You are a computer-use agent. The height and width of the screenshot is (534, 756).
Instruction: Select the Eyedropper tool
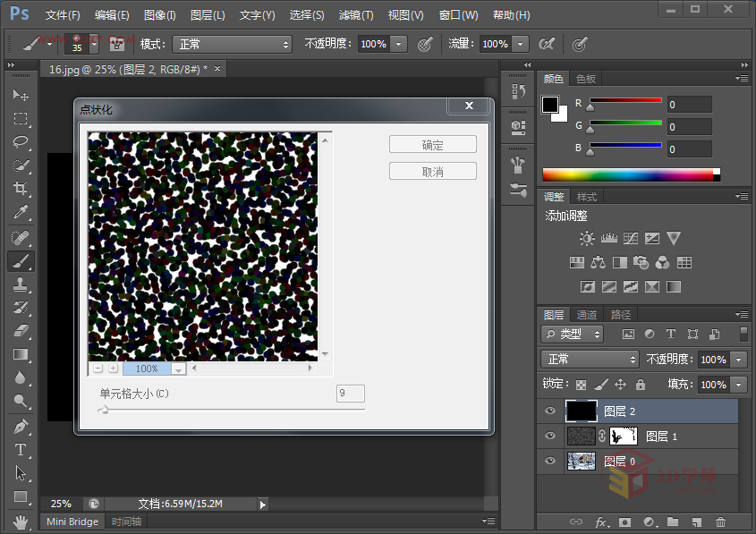[21, 213]
